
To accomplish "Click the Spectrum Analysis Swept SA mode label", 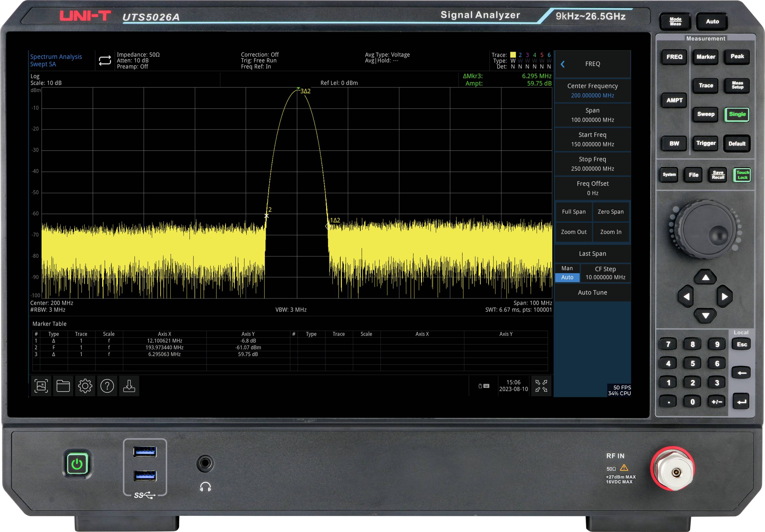I will (56, 60).
